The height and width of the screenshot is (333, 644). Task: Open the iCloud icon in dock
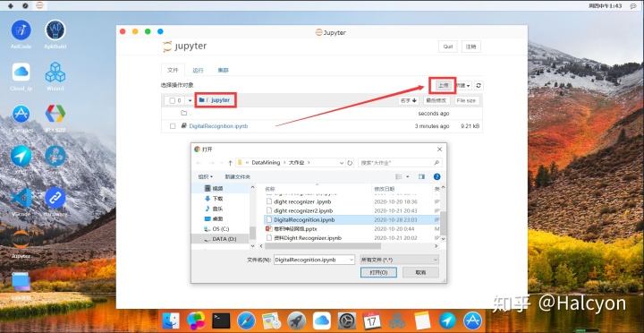tap(322, 320)
